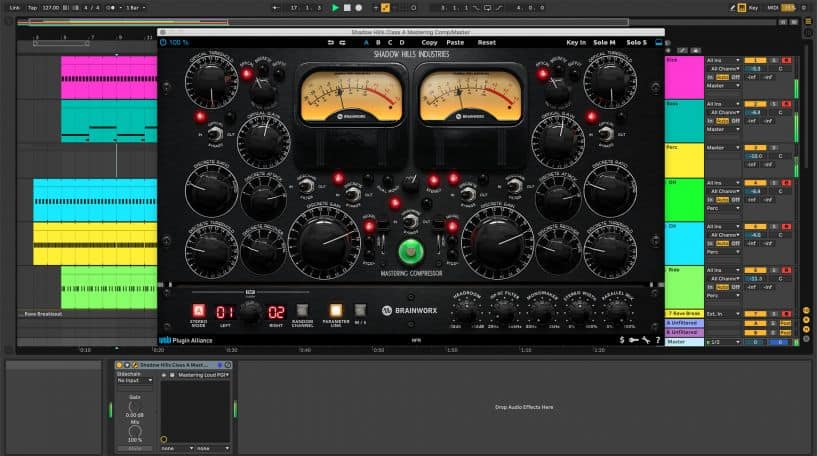Start playback with the green Play button
The width and height of the screenshot is (817, 456).
(335, 8)
